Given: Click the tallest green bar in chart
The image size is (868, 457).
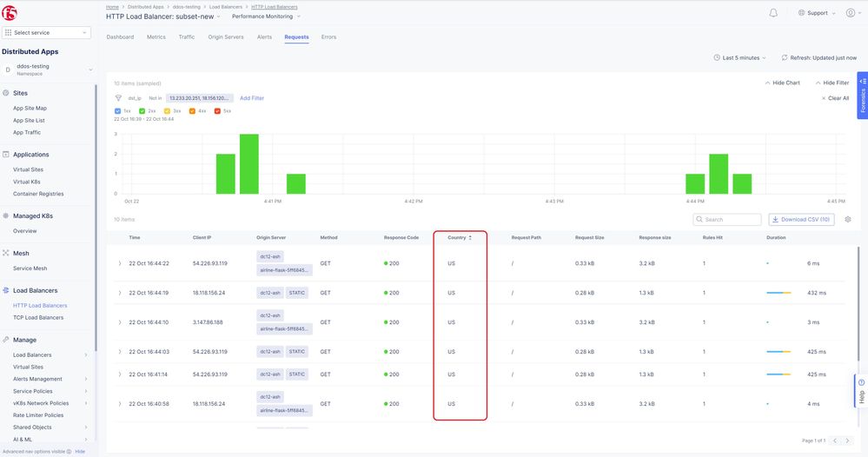Looking at the screenshot, I should click(249, 164).
